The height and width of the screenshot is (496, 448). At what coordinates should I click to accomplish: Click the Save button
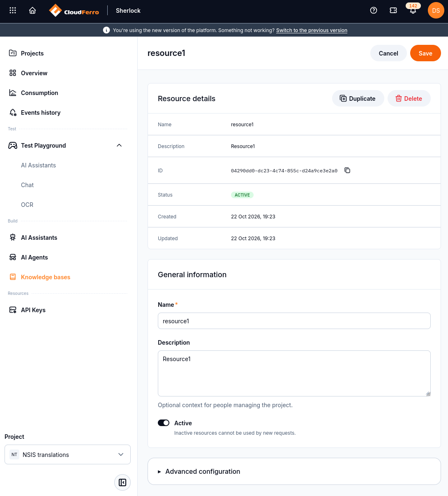pos(425,53)
